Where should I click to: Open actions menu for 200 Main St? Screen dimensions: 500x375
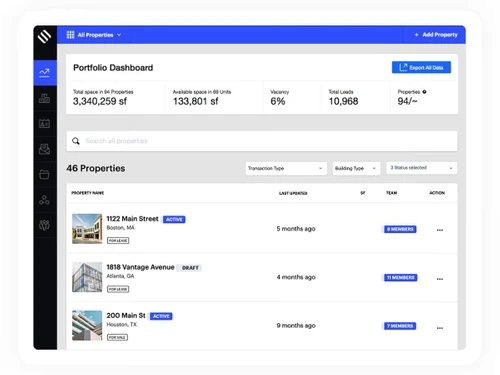[x=440, y=328]
